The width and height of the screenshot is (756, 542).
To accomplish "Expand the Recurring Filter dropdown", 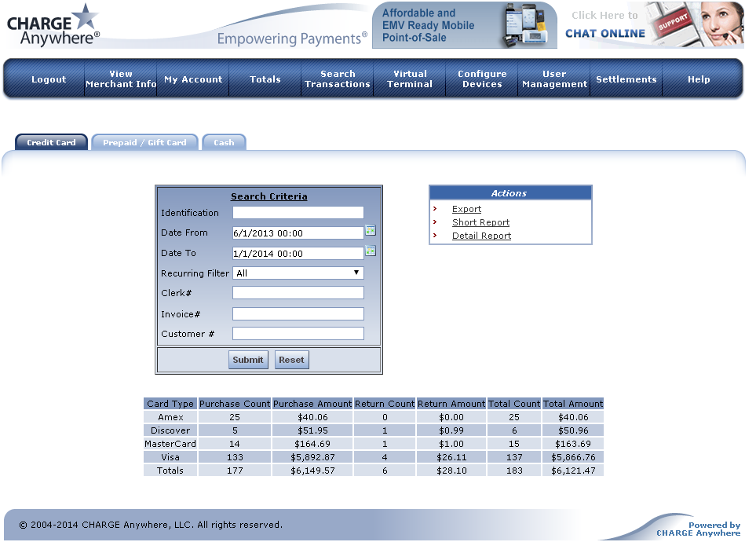I will [298, 273].
